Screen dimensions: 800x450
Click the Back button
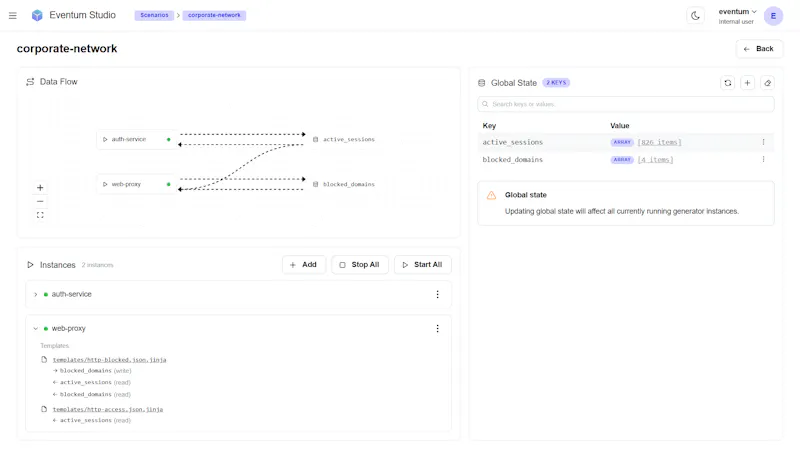coord(759,49)
